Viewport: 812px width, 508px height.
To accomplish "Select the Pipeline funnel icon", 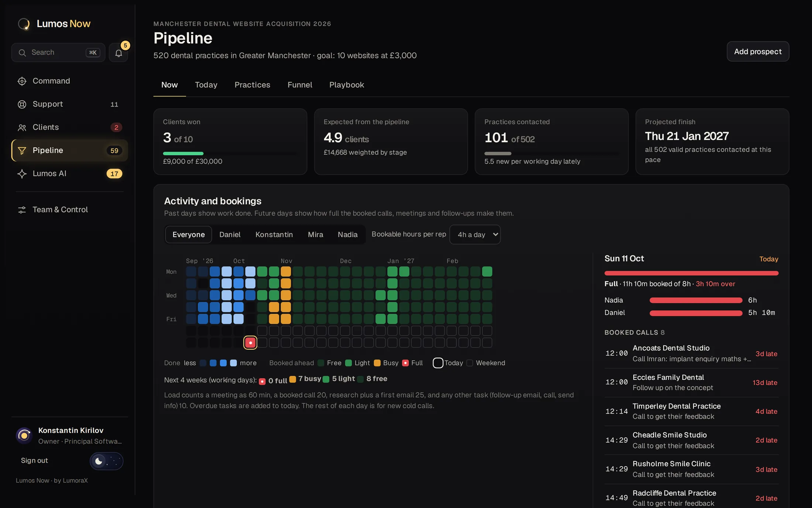I will click(x=22, y=151).
